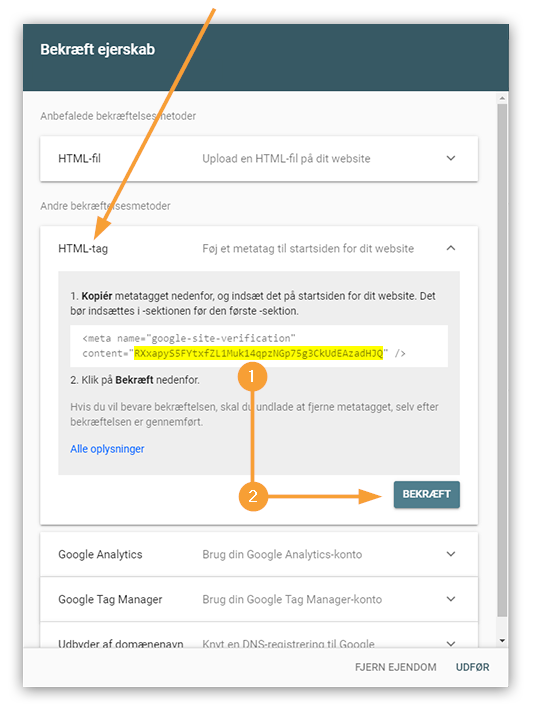Expand the Google Tag Manager chevron
The height and width of the screenshot is (715, 535).
click(451, 599)
